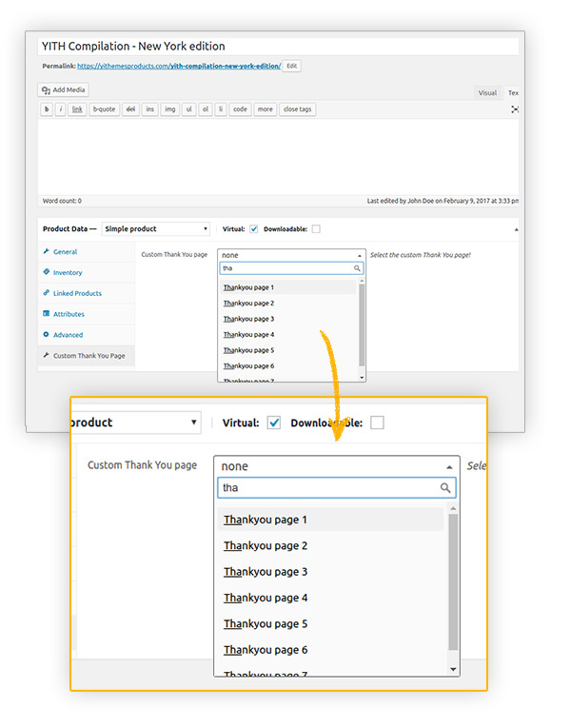Uncheck the Virtual checkbox in zoomed view

(274, 423)
